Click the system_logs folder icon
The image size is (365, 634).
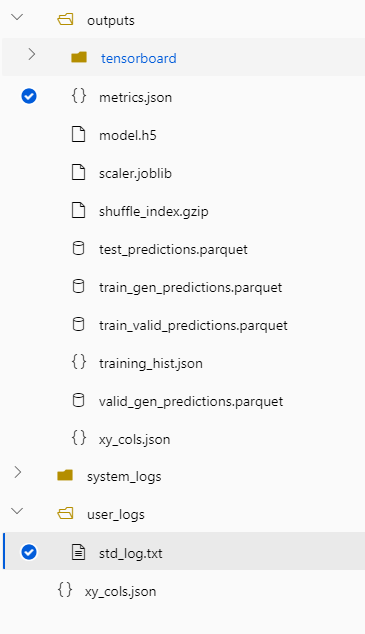65,475
